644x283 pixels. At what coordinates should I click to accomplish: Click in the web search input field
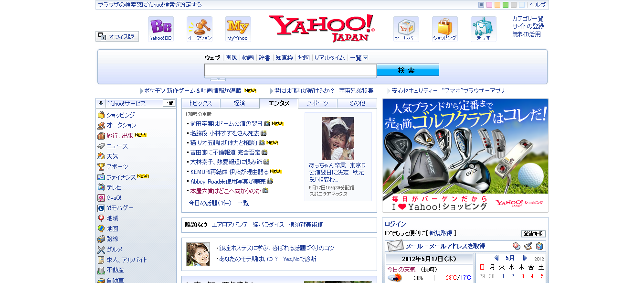(x=291, y=70)
